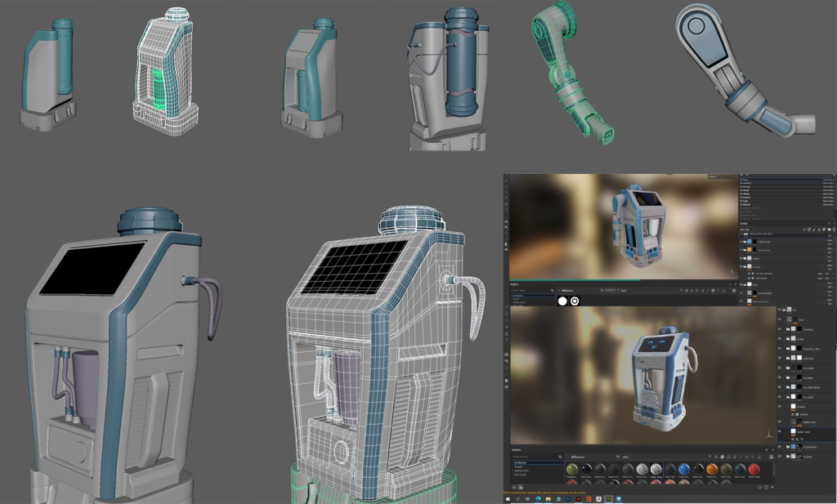837x504 pixels.
Task: Select the white ring brush alpha thumbnail
Action: [x=575, y=301]
